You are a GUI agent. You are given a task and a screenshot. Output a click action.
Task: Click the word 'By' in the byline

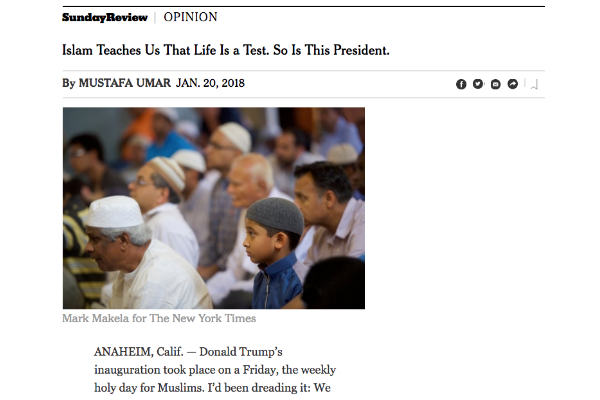[x=68, y=83]
